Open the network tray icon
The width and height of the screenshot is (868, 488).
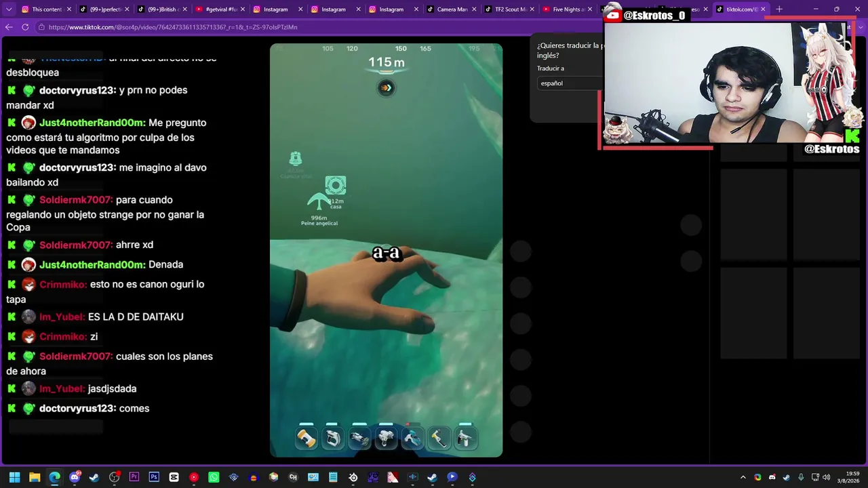point(815,477)
